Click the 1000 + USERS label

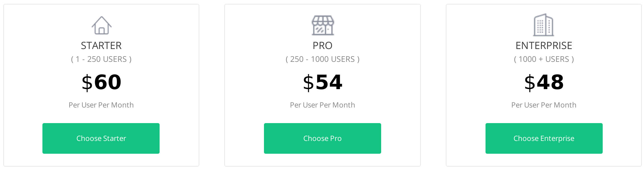pos(544,59)
